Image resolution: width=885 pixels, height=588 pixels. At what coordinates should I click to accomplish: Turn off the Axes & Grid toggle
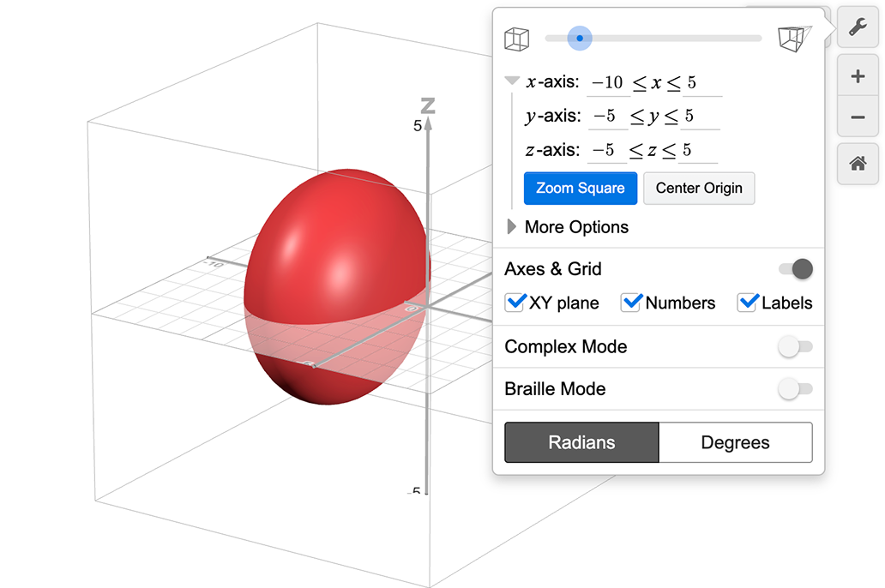[x=795, y=269]
